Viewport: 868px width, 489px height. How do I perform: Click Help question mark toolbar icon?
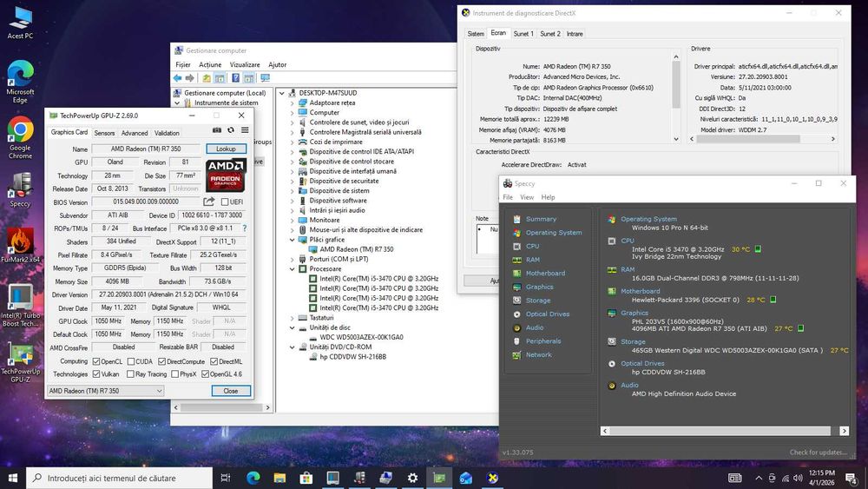pos(236,78)
